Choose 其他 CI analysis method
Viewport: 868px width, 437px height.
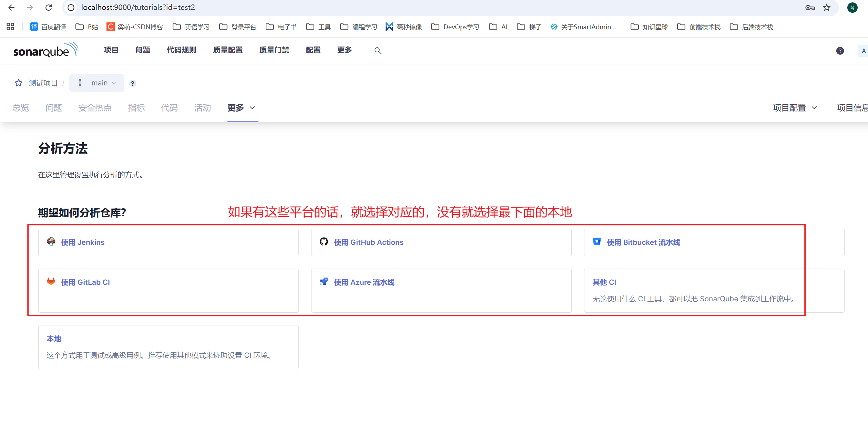tap(714, 291)
